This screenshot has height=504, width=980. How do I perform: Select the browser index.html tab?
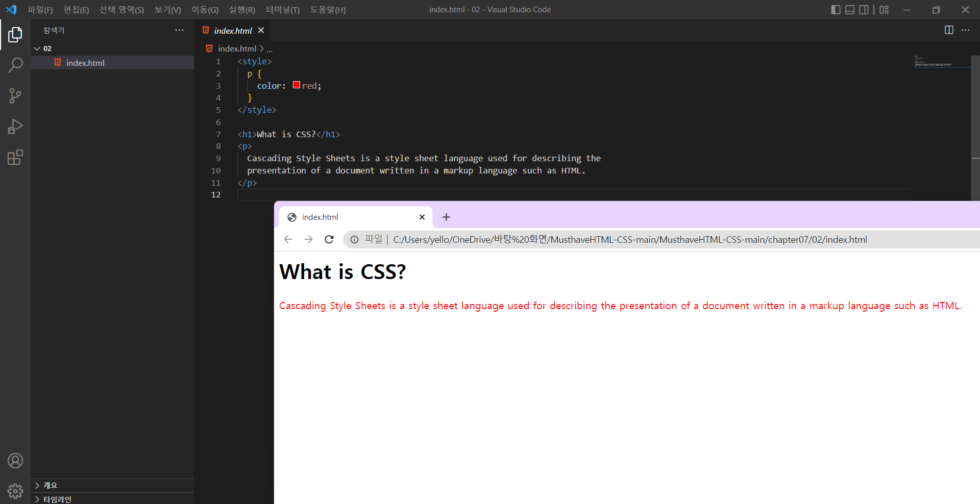coord(356,217)
